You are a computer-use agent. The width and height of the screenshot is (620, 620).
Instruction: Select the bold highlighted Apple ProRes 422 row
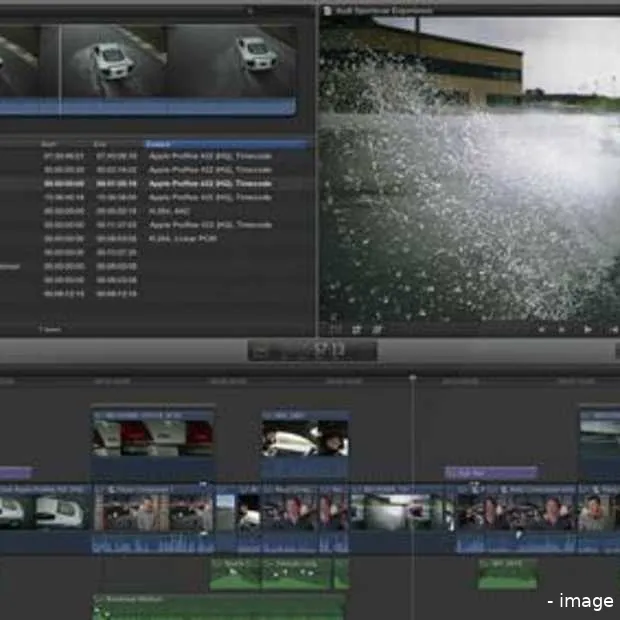(158, 184)
